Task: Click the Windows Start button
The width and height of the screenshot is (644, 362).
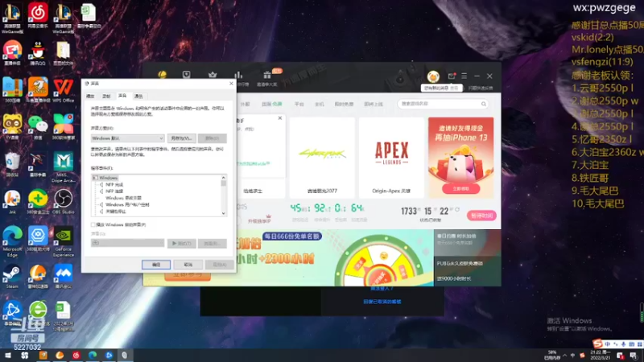Action: tap(7, 355)
